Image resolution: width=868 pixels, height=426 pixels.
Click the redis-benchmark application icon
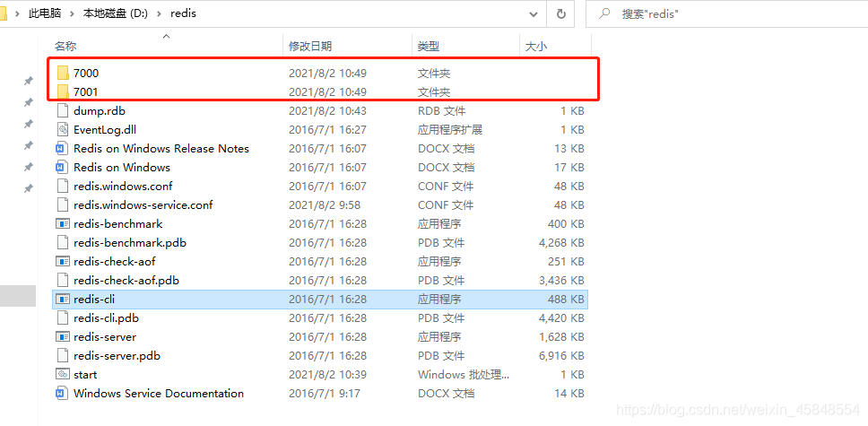63,223
